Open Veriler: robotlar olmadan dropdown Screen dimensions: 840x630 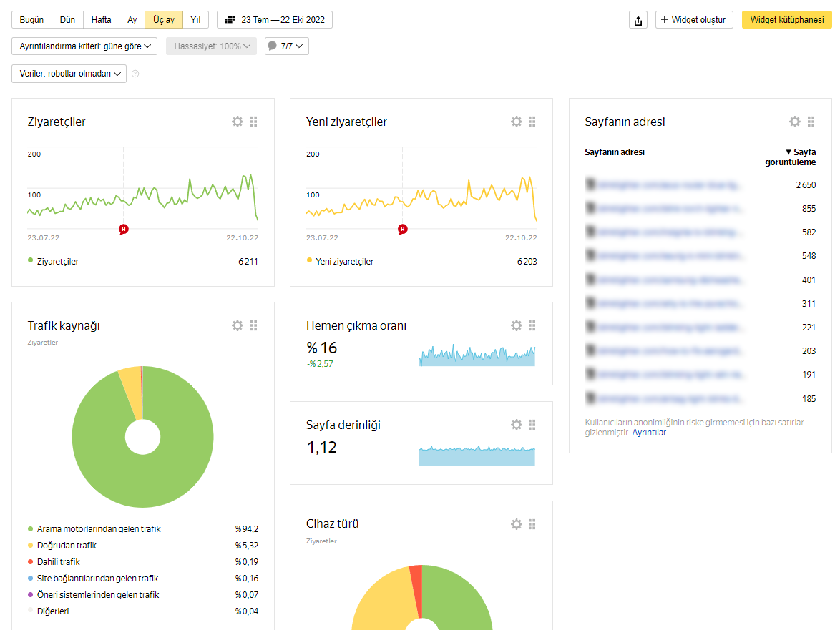pos(69,74)
